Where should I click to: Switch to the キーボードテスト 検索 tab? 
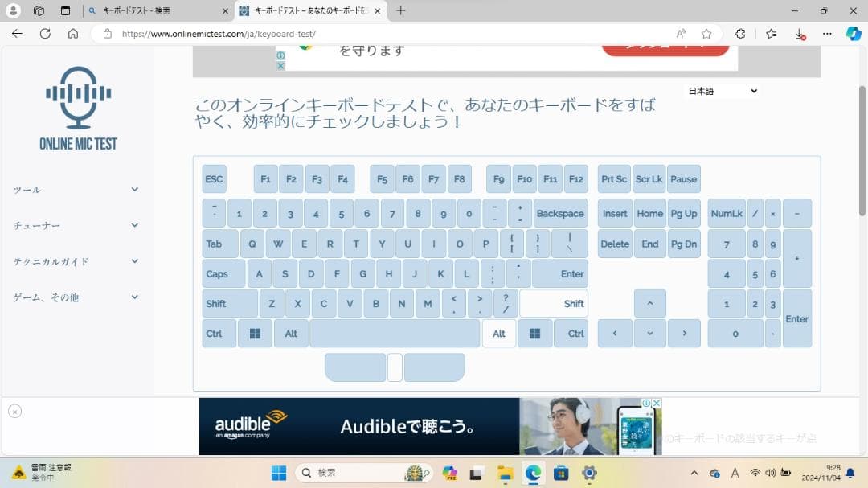[x=158, y=12]
